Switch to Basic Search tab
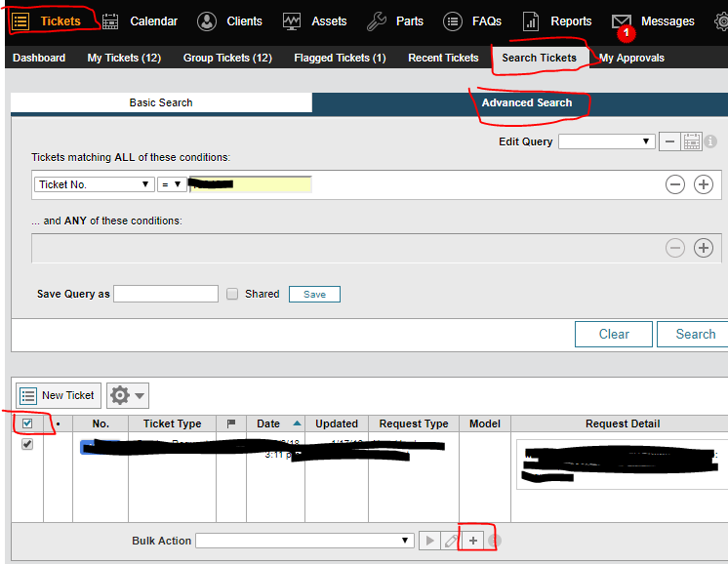The width and height of the screenshot is (728, 564). (161, 102)
